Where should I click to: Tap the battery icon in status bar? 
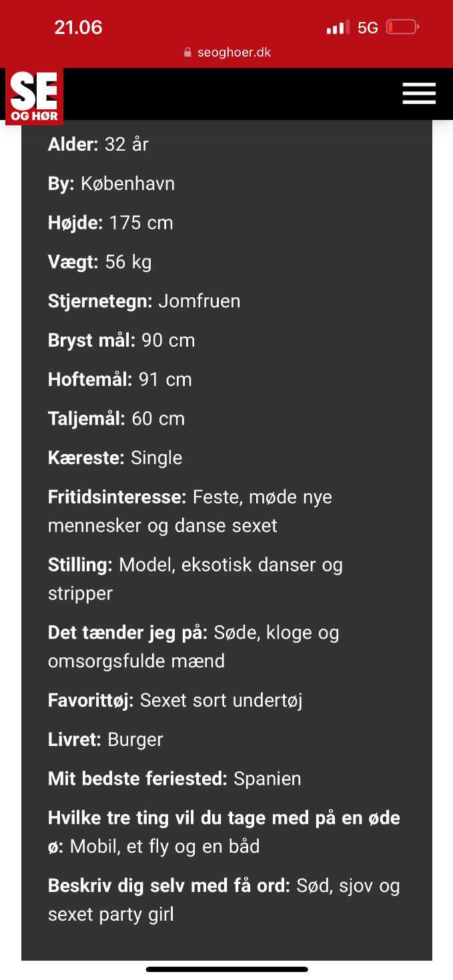(402, 27)
